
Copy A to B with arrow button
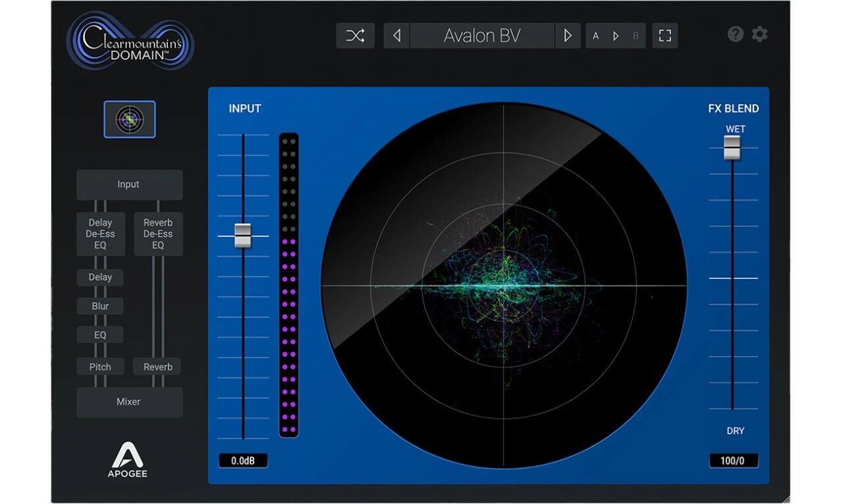(x=616, y=36)
